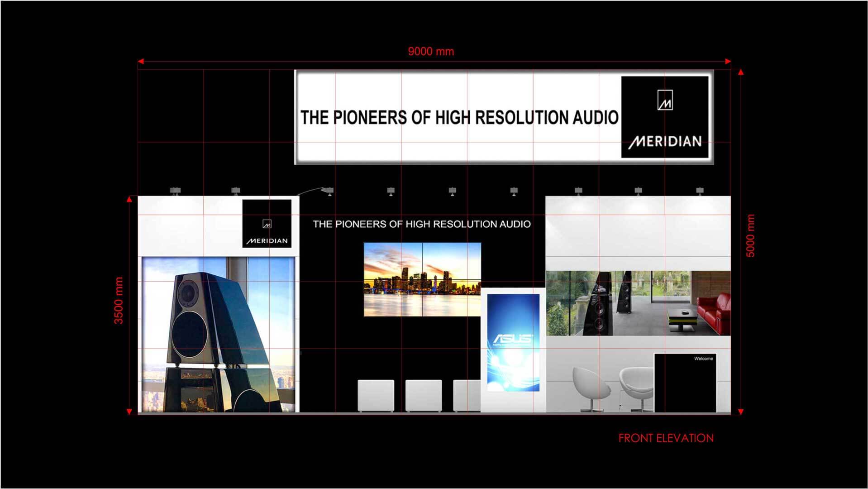Click the top arrowhead of 5000 mm dimension
868x489 pixels.
click(x=740, y=72)
